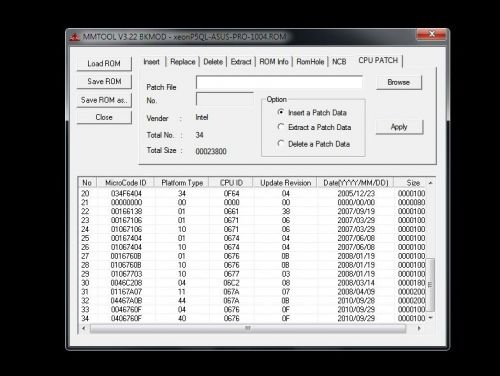
Task: Select the CPU PATCH tab
Action: tap(378, 60)
